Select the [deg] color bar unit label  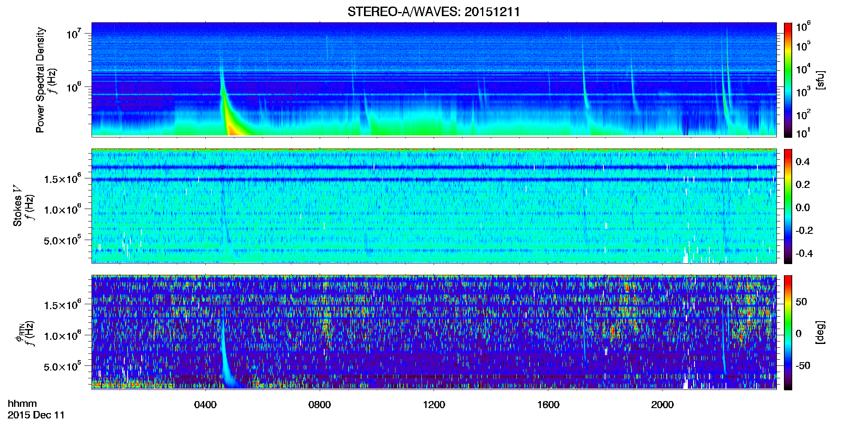(820, 332)
